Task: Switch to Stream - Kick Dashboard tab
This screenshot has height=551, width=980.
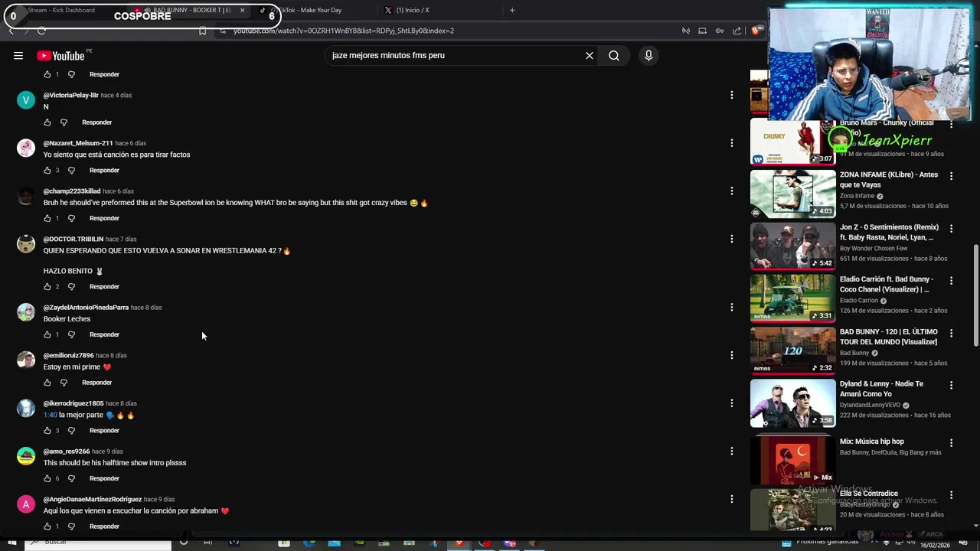Action: [61, 10]
